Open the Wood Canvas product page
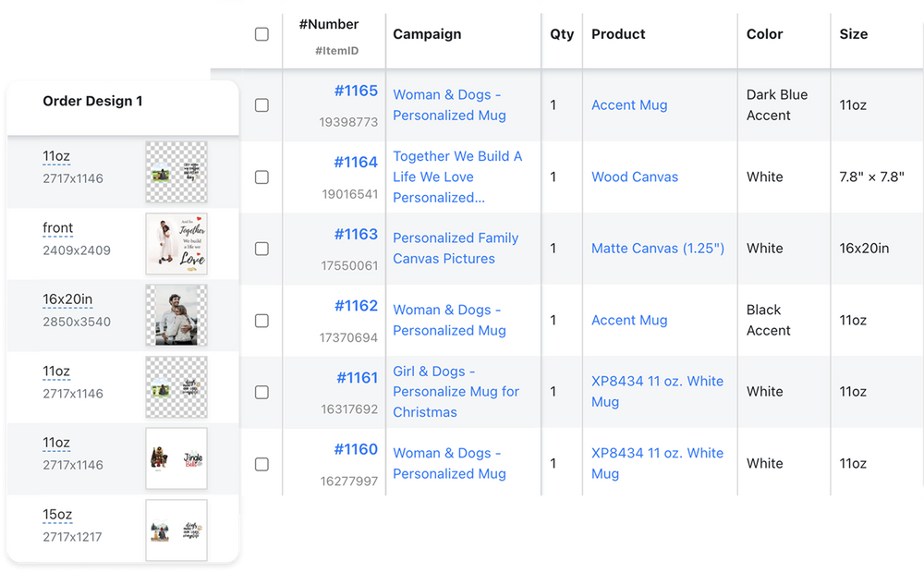 tap(635, 177)
